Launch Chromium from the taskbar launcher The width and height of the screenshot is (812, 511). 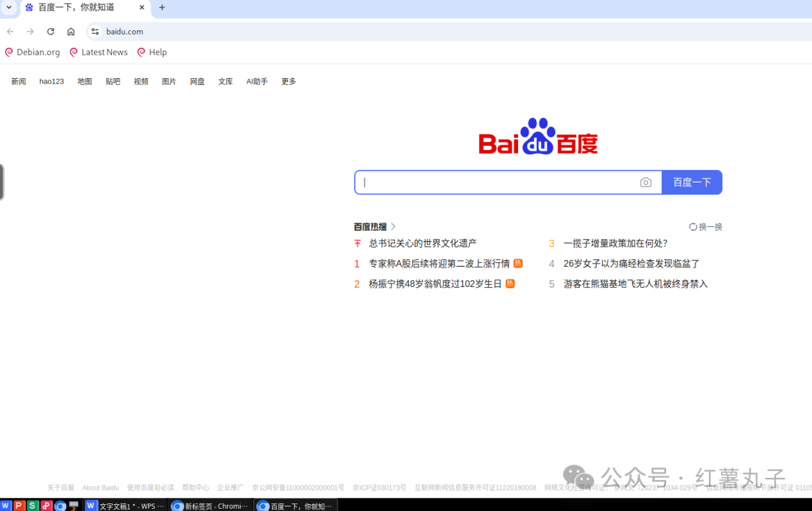tap(60, 506)
